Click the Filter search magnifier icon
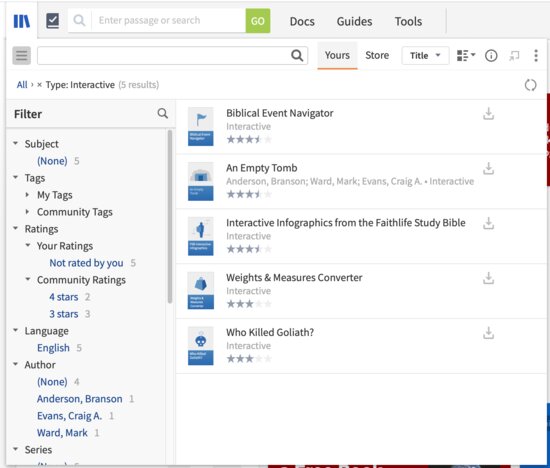 162,113
